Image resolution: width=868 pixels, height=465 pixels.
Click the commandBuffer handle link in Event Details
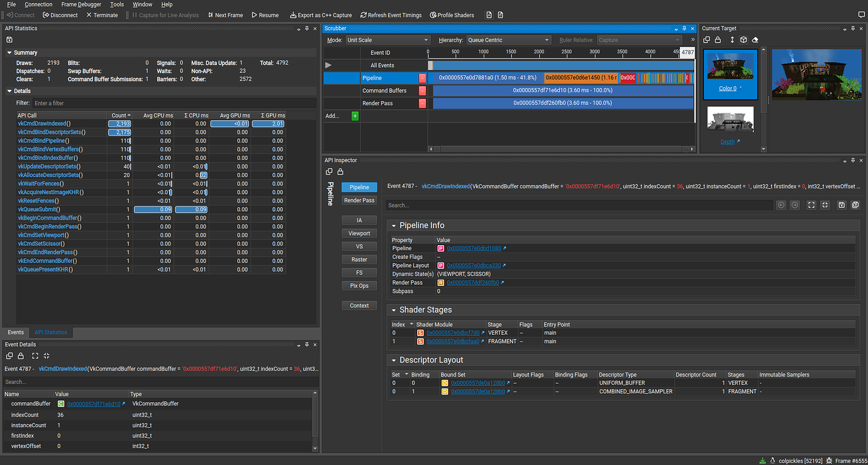(94, 404)
